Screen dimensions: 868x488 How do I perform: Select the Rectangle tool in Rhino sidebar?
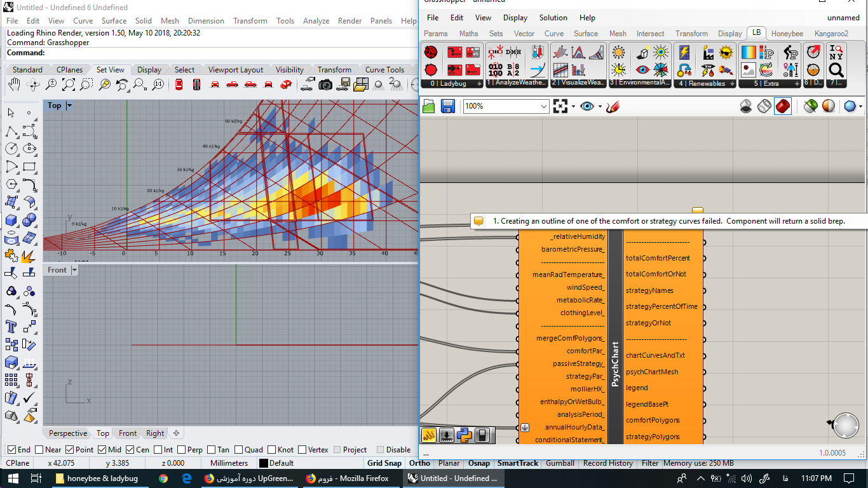click(x=29, y=167)
